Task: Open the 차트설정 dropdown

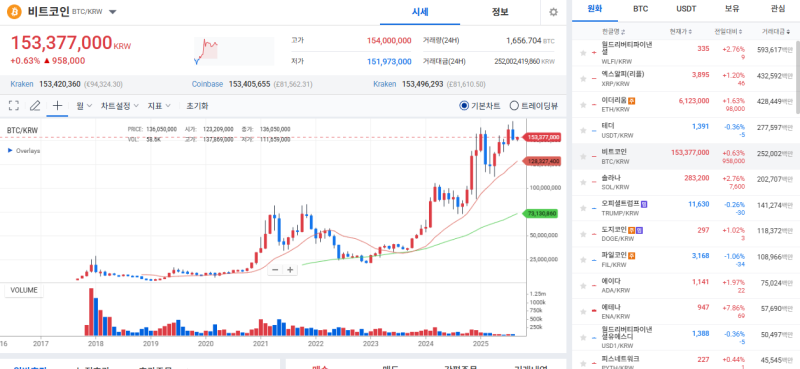Action: [119, 106]
